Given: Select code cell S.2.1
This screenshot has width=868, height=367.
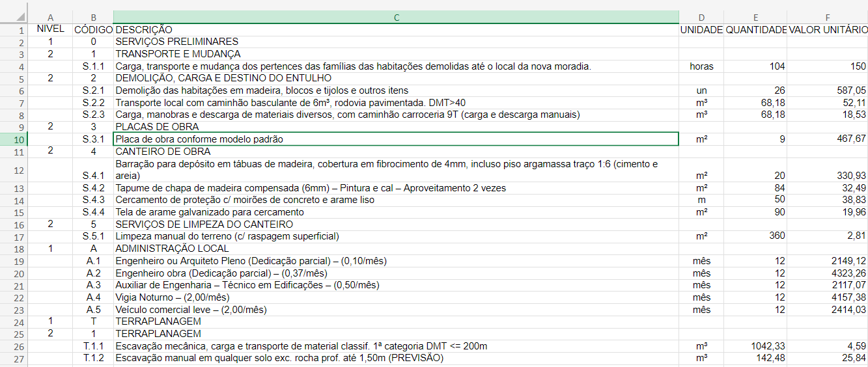Looking at the screenshot, I should click(93, 90).
